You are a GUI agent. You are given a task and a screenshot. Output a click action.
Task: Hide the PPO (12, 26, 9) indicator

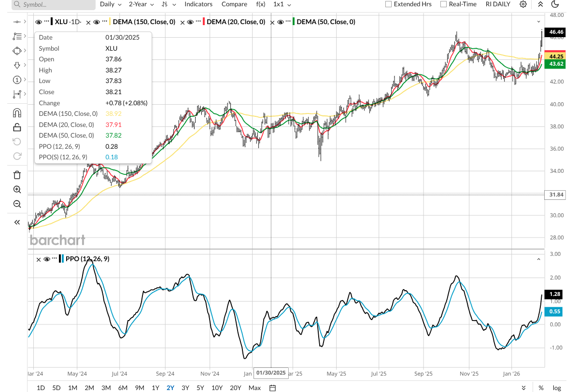(47, 259)
